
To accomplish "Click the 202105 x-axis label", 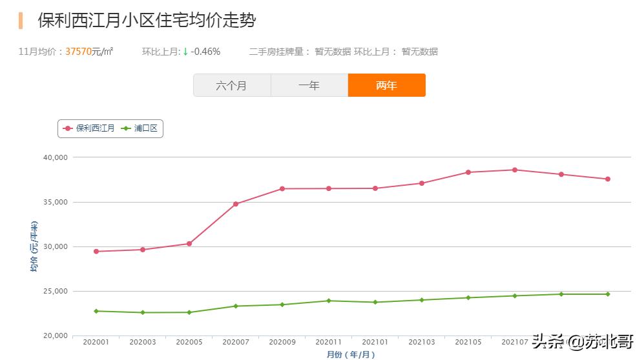I will pyautogui.click(x=468, y=342).
